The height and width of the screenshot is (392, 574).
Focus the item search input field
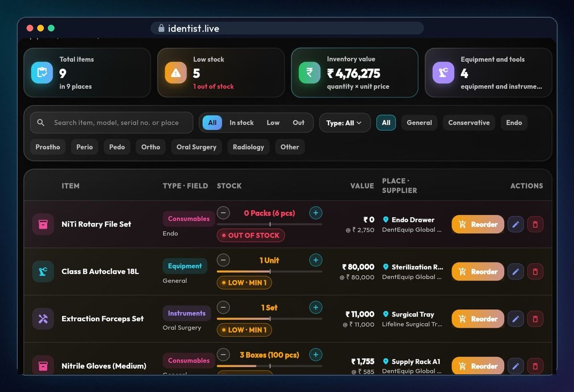coord(111,123)
